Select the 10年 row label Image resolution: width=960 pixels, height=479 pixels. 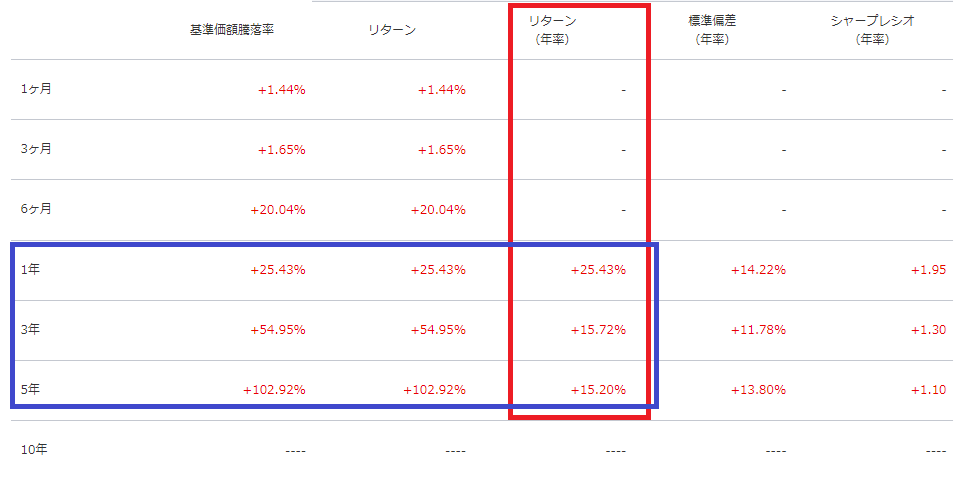click(x=34, y=450)
